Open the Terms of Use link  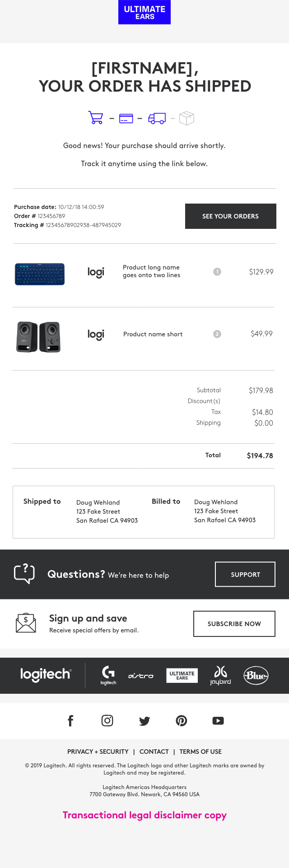click(200, 752)
